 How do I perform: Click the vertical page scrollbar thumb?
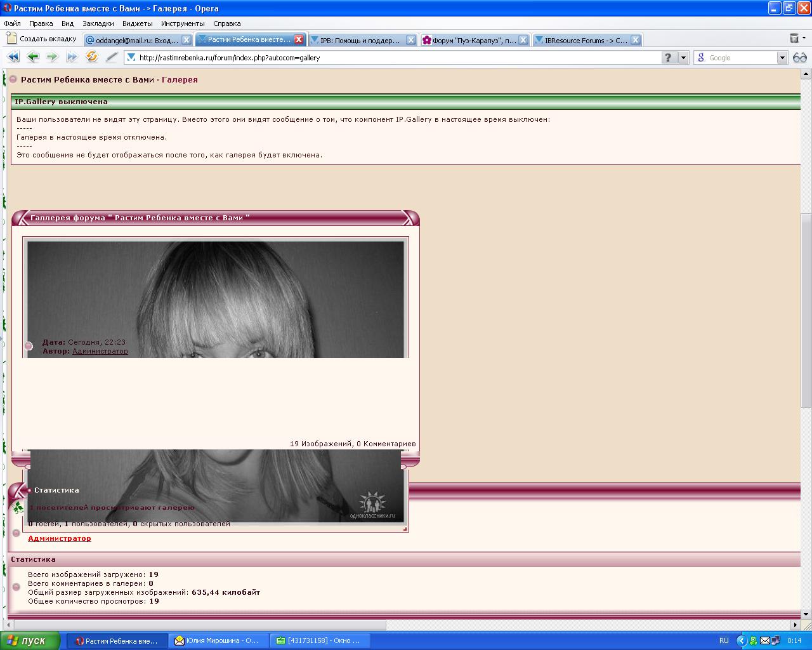(806, 310)
